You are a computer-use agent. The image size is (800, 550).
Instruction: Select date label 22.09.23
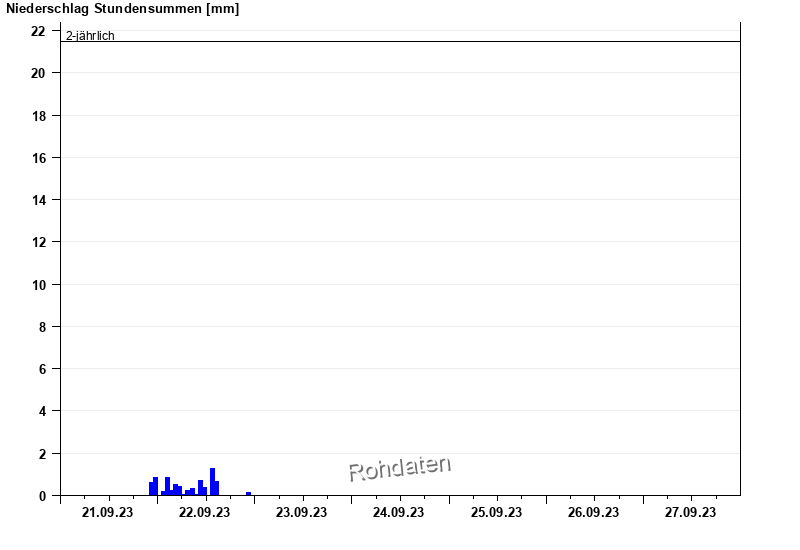pos(205,512)
